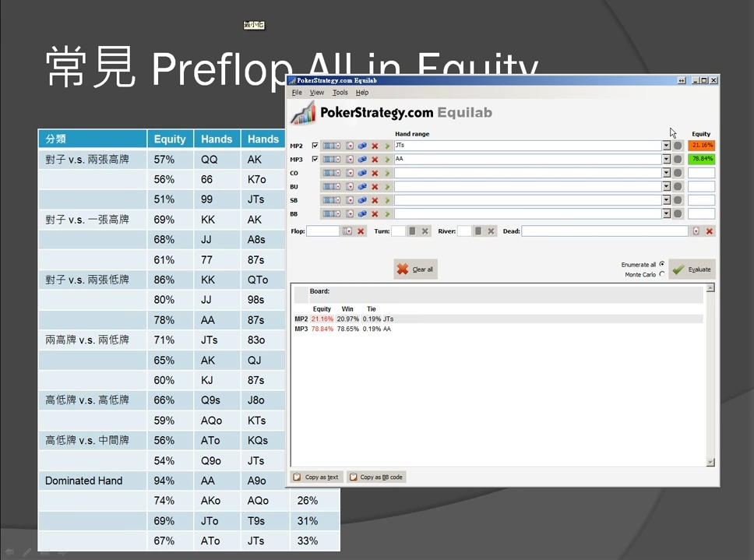Open the Dead cards picker icon
This screenshot has height=560, width=754.
[696, 231]
